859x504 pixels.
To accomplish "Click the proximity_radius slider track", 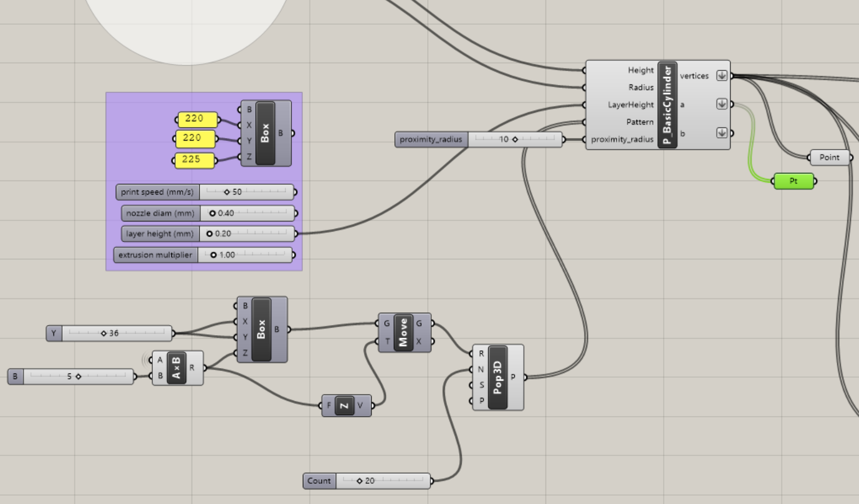I will 515,139.
